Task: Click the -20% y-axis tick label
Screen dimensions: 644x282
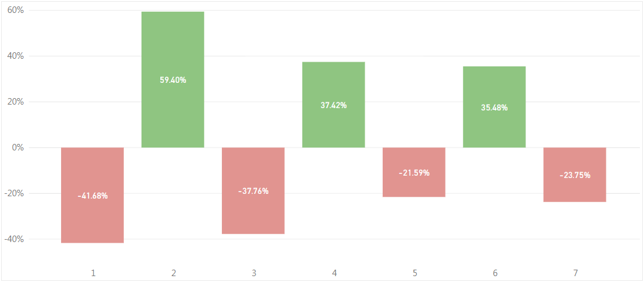Action: [14, 193]
